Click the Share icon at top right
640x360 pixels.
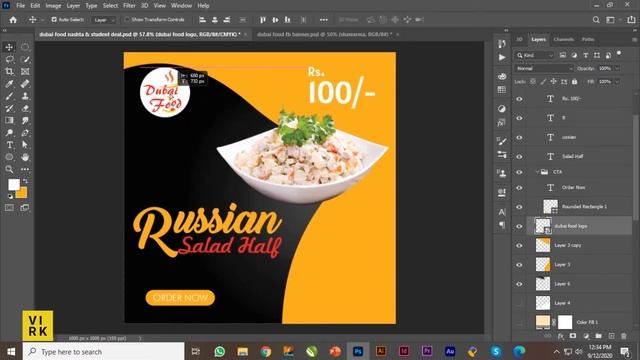631,20
